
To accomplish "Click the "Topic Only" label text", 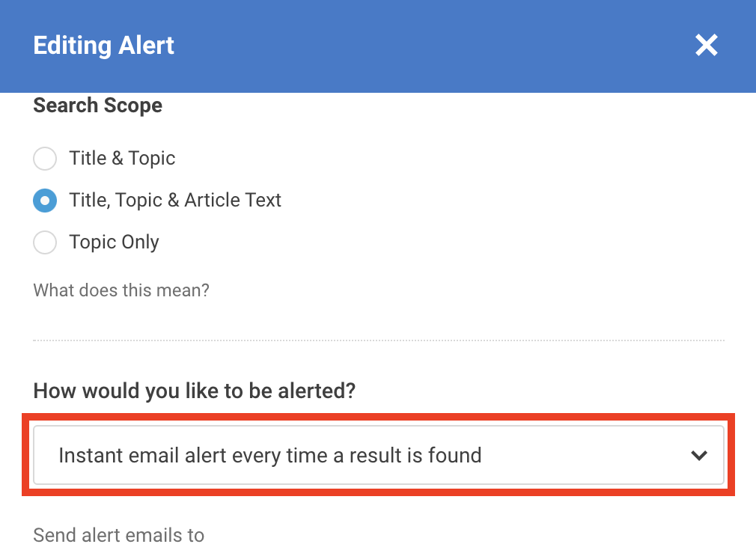I will point(114,242).
